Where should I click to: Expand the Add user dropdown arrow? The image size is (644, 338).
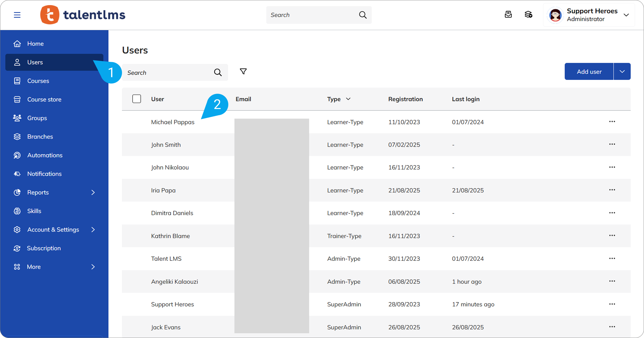click(622, 72)
